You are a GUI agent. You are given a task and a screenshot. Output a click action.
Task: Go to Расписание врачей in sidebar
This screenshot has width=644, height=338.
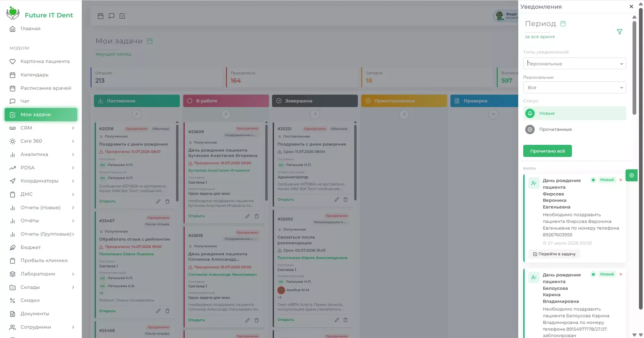(41, 88)
